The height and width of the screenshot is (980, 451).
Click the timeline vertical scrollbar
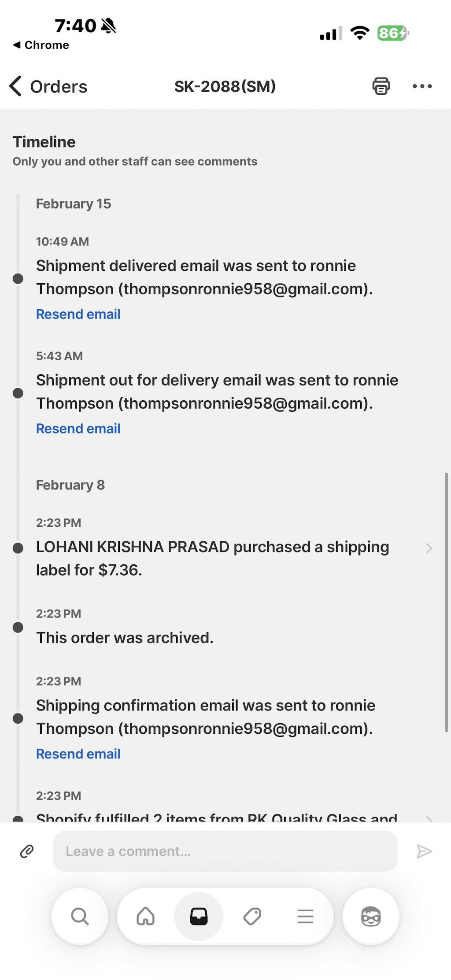[446, 603]
